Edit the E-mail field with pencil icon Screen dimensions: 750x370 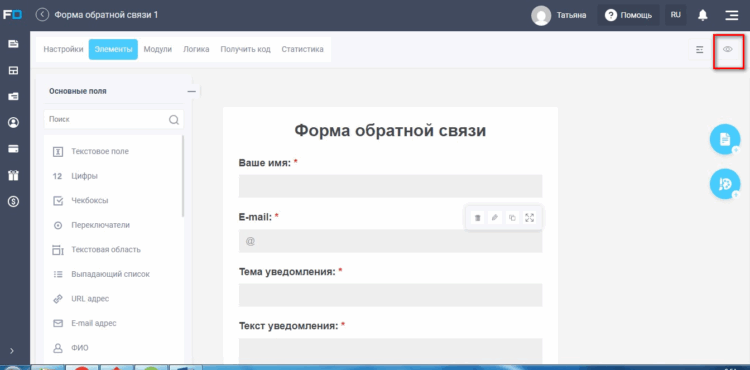[x=495, y=218]
